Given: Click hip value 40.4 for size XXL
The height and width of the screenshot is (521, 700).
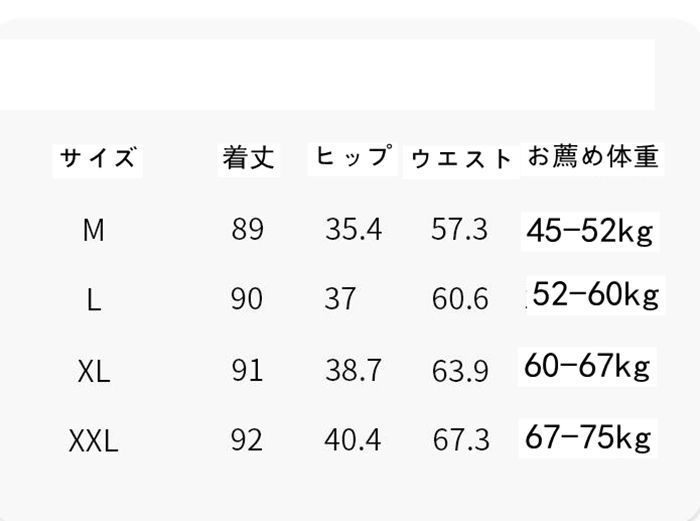Looking at the screenshot, I should (x=352, y=440).
